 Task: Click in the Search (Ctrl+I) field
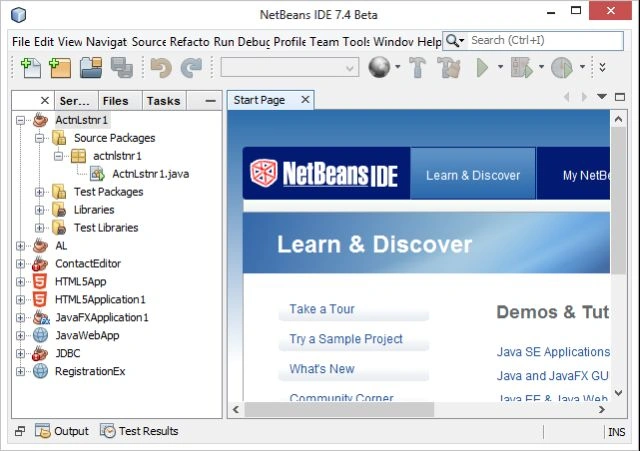(545, 40)
